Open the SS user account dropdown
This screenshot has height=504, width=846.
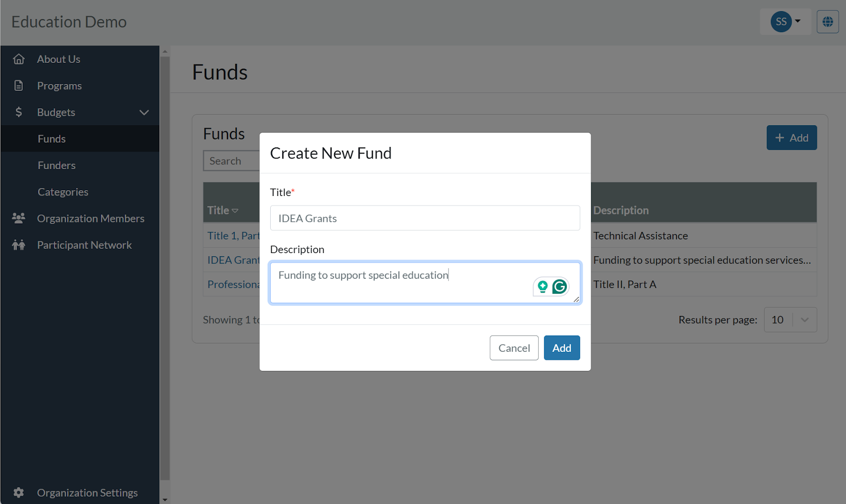point(785,22)
